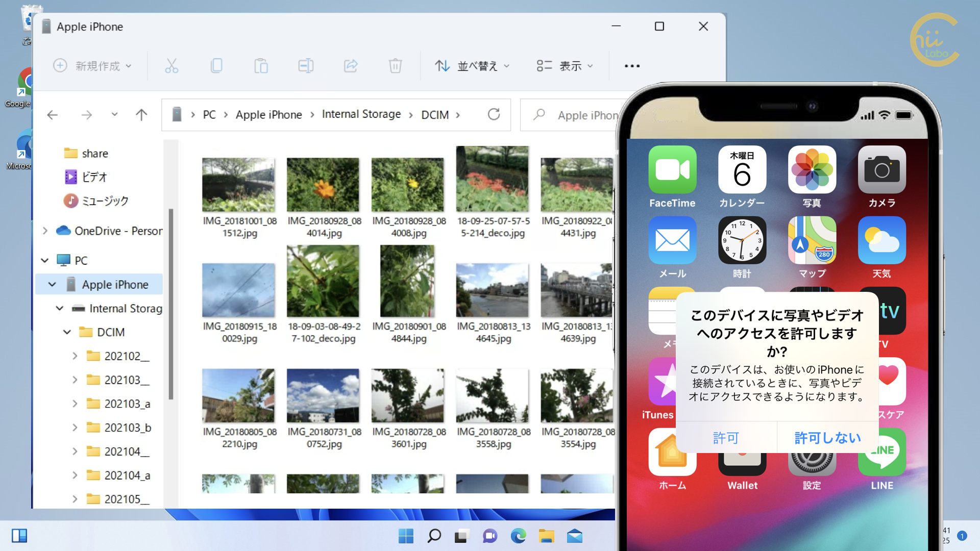Open the Chat icon in taskbar
This screenshot has height=551, width=980.
pos(490,536)
